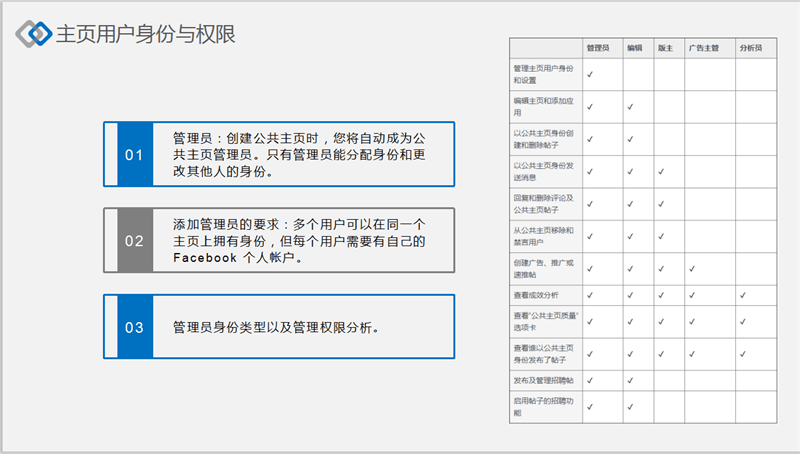Screen dimensions: 800x454
Task: Click the 版主 column header
Action: click(665, 48)
